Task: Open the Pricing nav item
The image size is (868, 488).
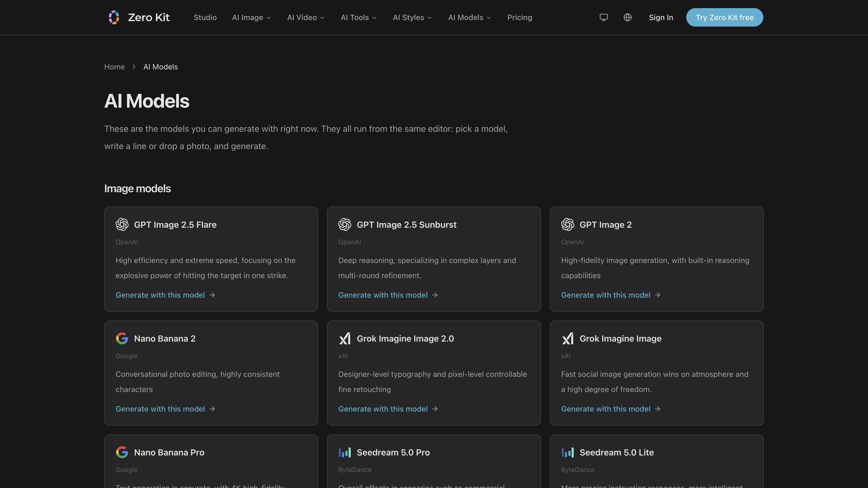Action: click(519, 18)
